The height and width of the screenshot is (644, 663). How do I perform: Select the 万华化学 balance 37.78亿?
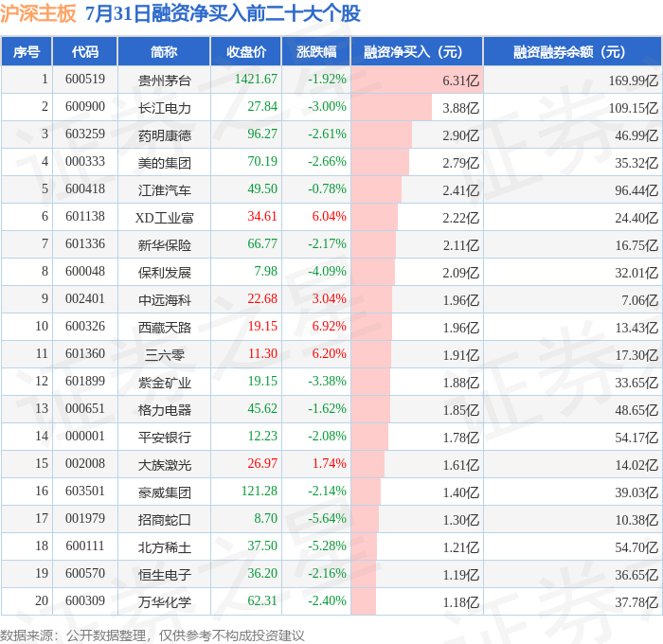pyautogui.click(x=634, y=601)
